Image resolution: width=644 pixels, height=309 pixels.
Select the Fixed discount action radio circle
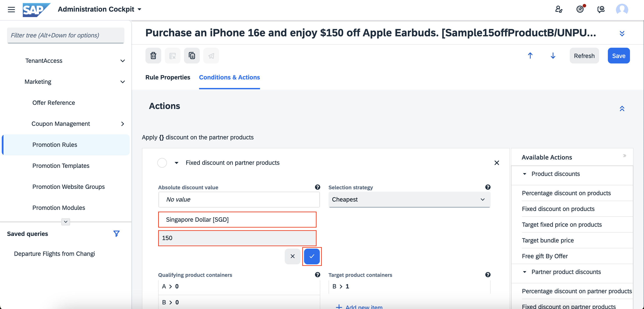pyautogui.click(x=162, y=163)
